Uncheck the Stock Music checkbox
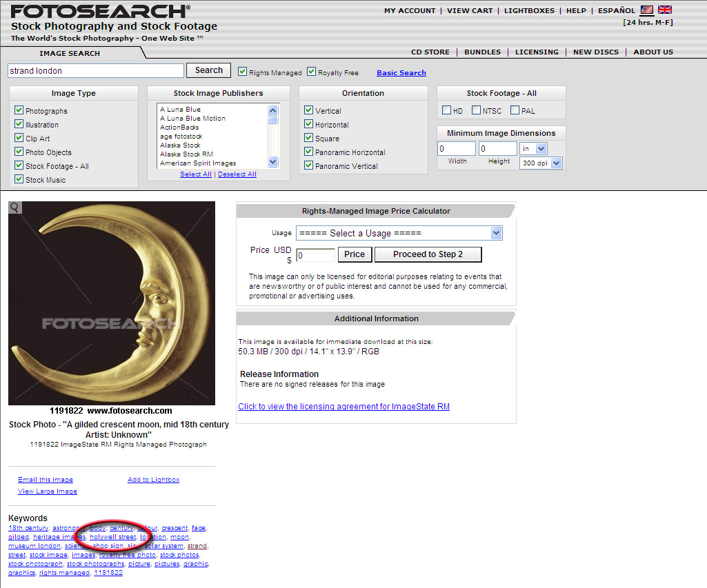This screenshot has height=588, width=707. (x=19, y=179)
